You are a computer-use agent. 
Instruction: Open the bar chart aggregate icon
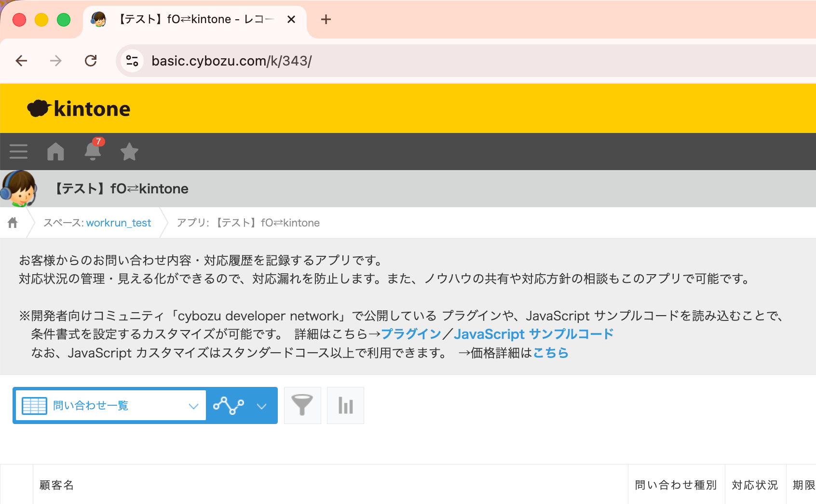[x=345, y=405]
